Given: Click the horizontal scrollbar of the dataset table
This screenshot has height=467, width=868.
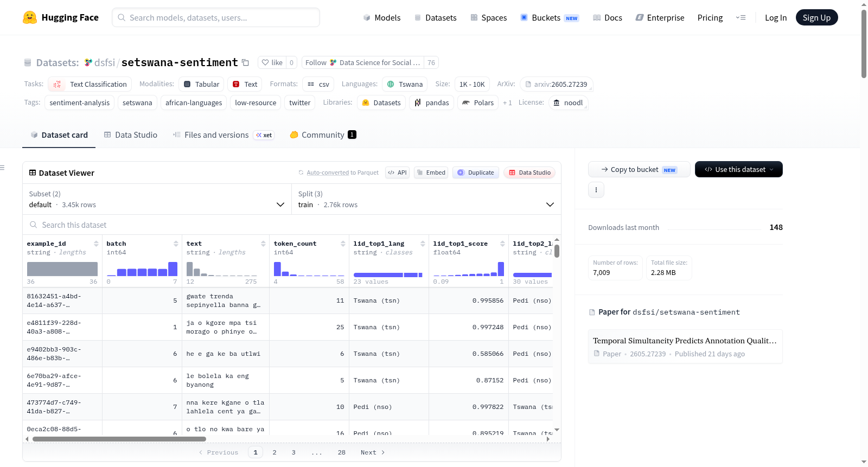Looking at the screenshot, I should click(x=119, y=439).
